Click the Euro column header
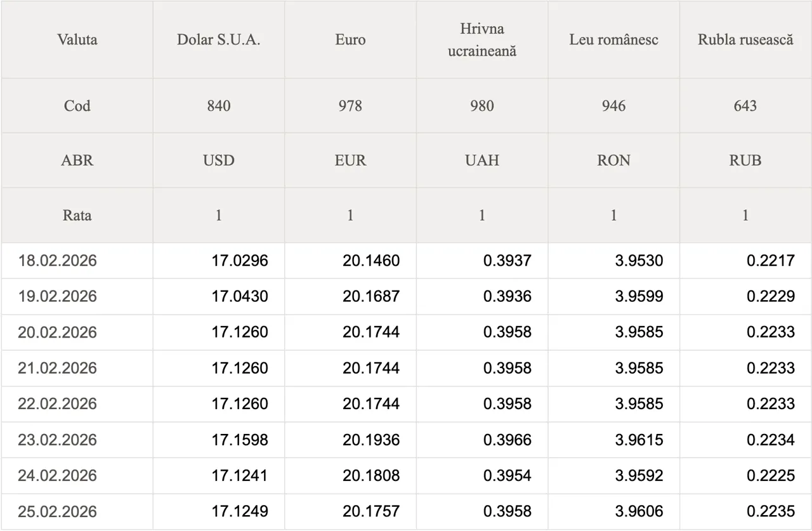The height and width of the screenshot is (531, 812). [350, 39]
